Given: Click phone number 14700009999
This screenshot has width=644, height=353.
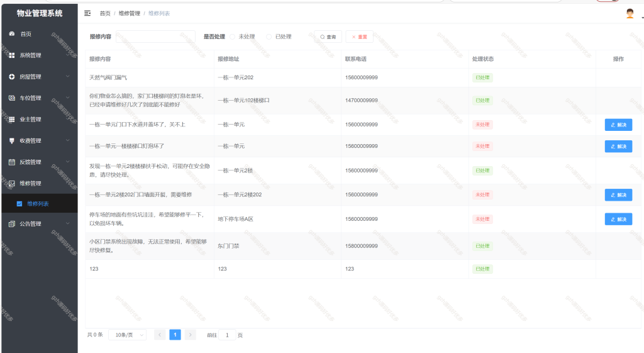Looking at the screenshot, I should [362, 100].
